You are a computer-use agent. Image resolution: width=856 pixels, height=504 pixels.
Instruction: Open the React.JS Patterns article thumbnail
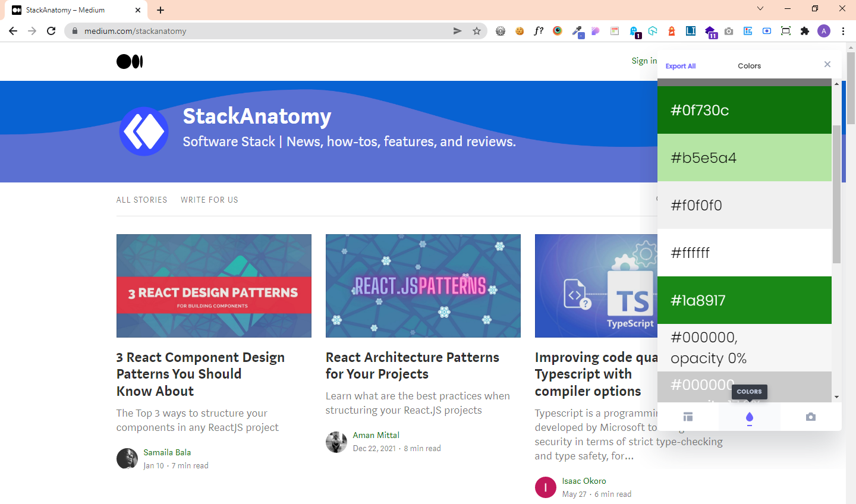tap(423, 286)
